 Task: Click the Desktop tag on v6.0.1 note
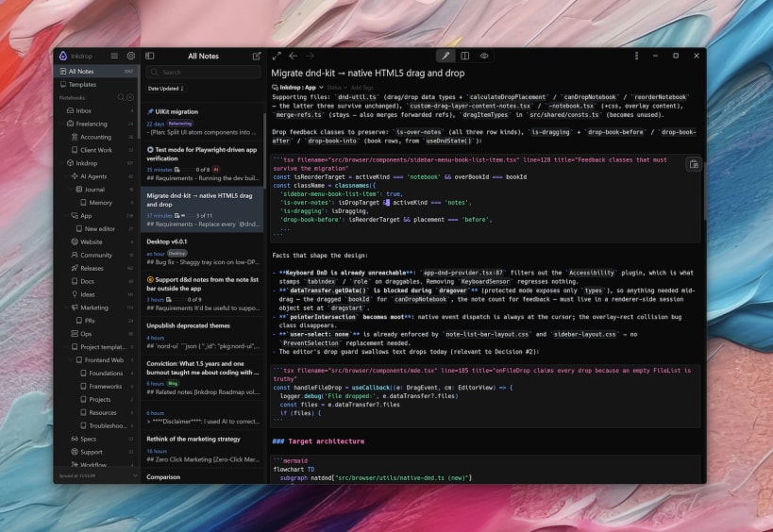[177, 254]
